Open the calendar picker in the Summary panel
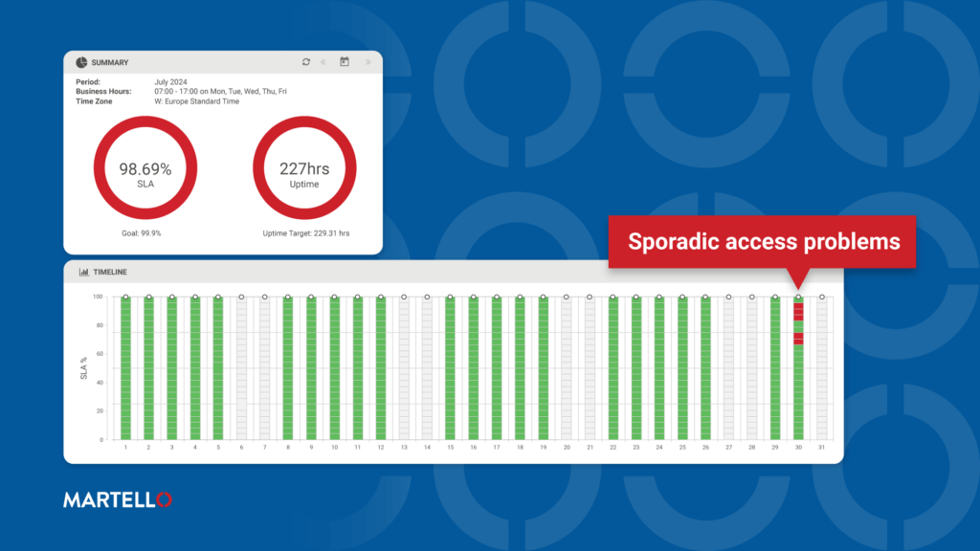This screenshot has height=551, width=980. (x=345, y=61)
